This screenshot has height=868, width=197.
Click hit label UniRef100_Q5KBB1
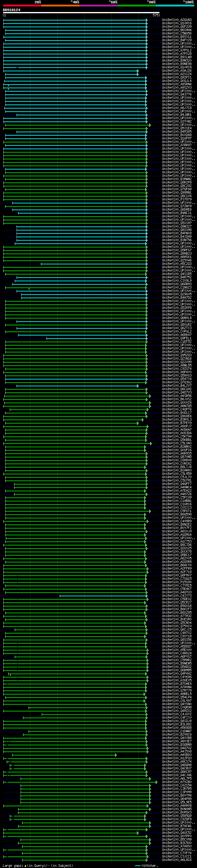click(x=177, y=440)
